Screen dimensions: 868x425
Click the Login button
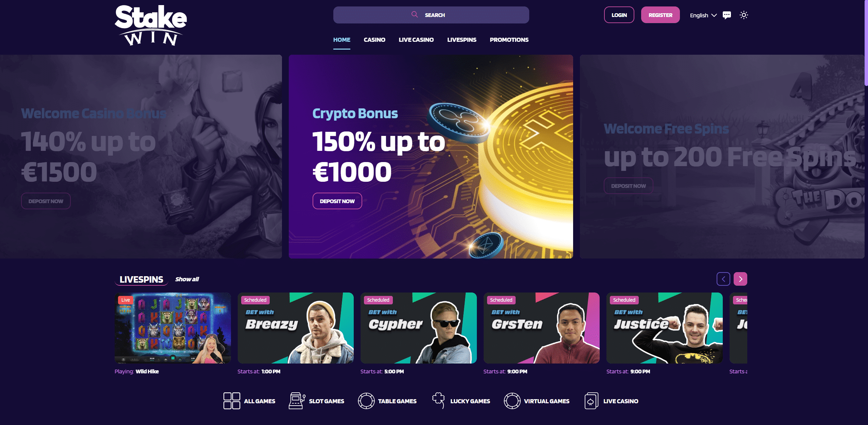point(619,15)
